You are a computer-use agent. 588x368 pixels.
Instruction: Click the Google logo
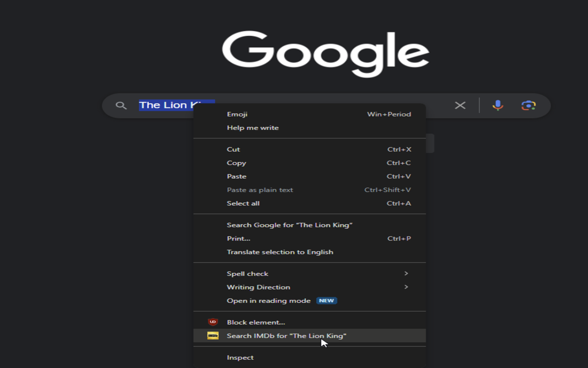[x=326, y=54]
